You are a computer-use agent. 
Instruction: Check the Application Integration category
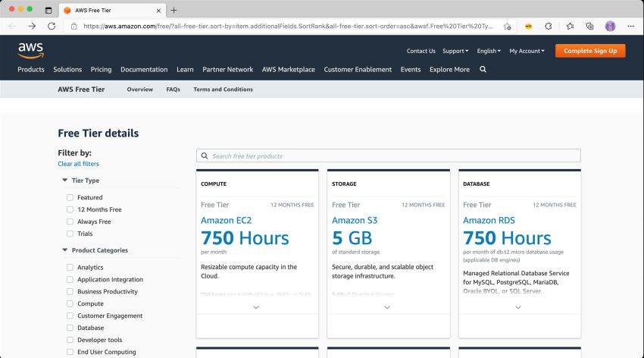tap(70, 279)
